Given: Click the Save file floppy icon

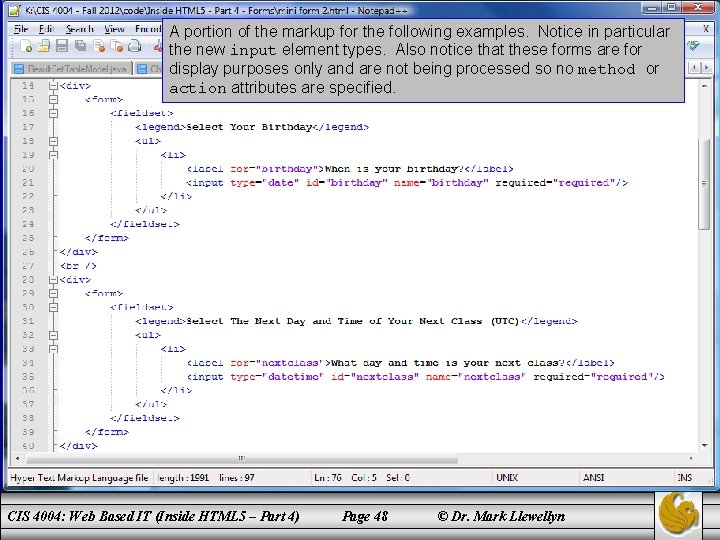Looking at the screenshot, I should point(62,46).
